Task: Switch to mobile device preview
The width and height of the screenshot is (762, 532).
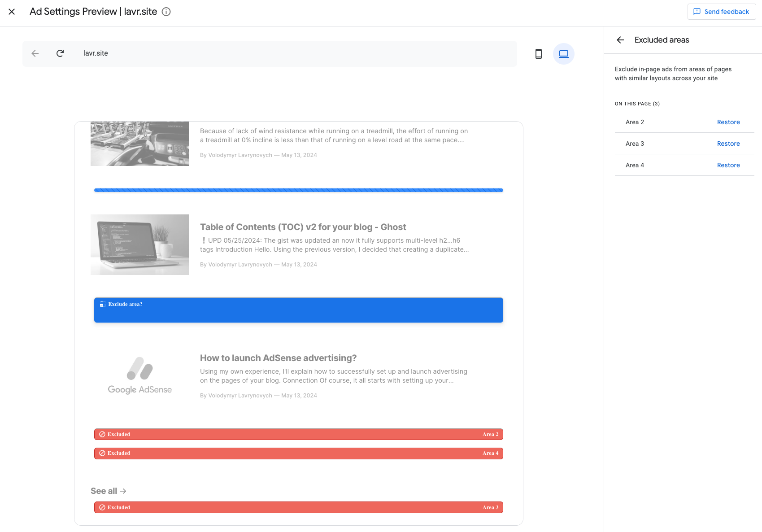Action: pyautogui.click(x=539, y=54)
